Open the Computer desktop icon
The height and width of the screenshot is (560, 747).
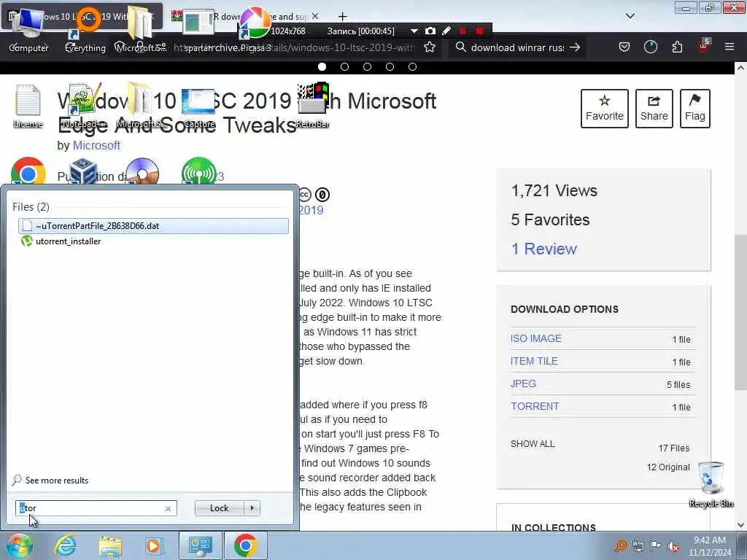(x=28, y=28)
